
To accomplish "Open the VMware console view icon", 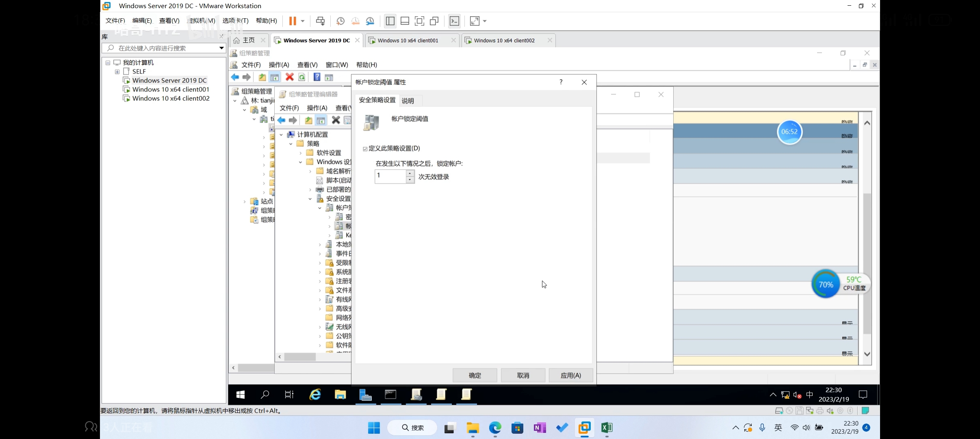I will 454,21.
